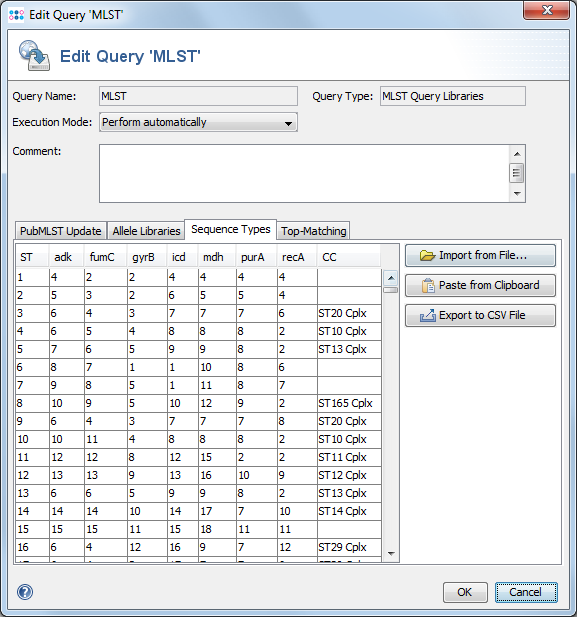Click the blue help question mark icon
577x617 pixels.
tap(25, 592)
